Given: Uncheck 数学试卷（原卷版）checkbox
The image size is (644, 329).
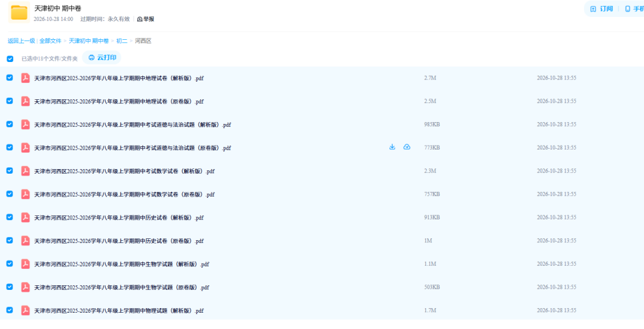Looking at the screenshot, I should click(x=9, y=194).
